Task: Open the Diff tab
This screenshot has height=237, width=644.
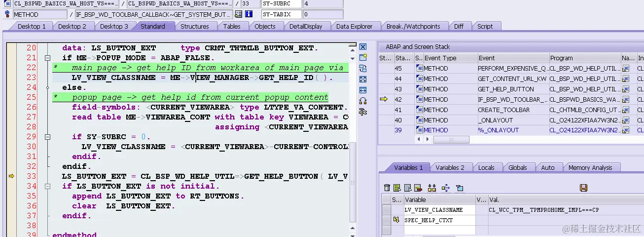Action: (459, 27)
